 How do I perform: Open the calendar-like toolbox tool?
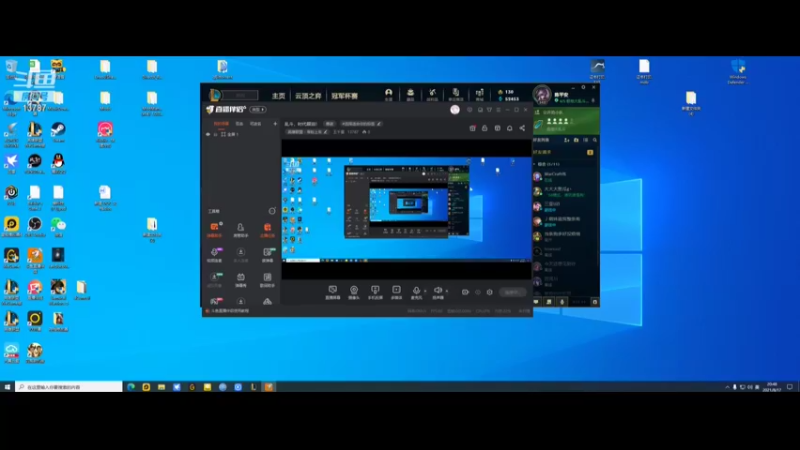pos(241,280)
